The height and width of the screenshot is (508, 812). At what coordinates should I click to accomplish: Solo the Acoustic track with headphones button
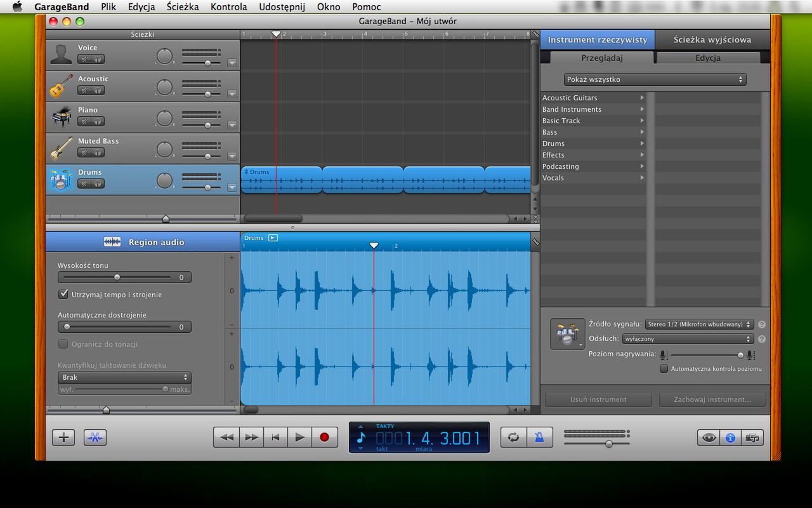coord(98,90)
